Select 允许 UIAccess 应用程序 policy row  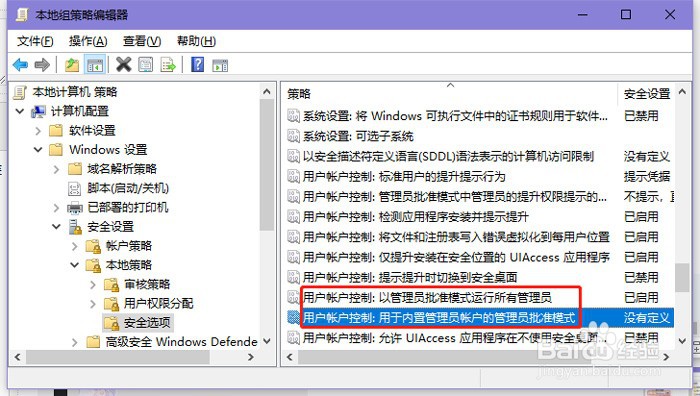[x=479, y=338]
